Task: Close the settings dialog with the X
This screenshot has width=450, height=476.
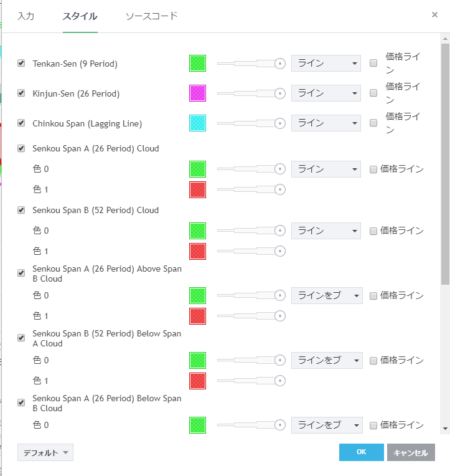Action: [434, 15]
